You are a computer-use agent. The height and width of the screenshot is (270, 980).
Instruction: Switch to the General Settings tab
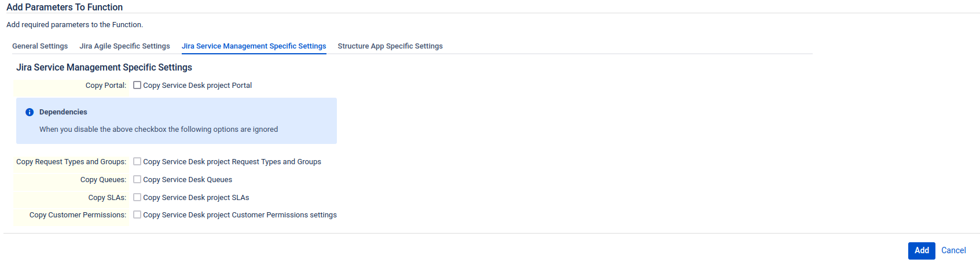[x=40, y=46]
